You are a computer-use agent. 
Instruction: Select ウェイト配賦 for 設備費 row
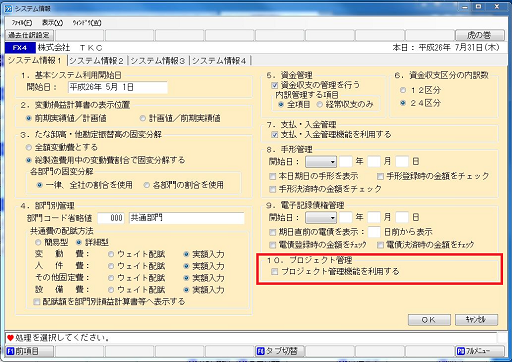111,290
